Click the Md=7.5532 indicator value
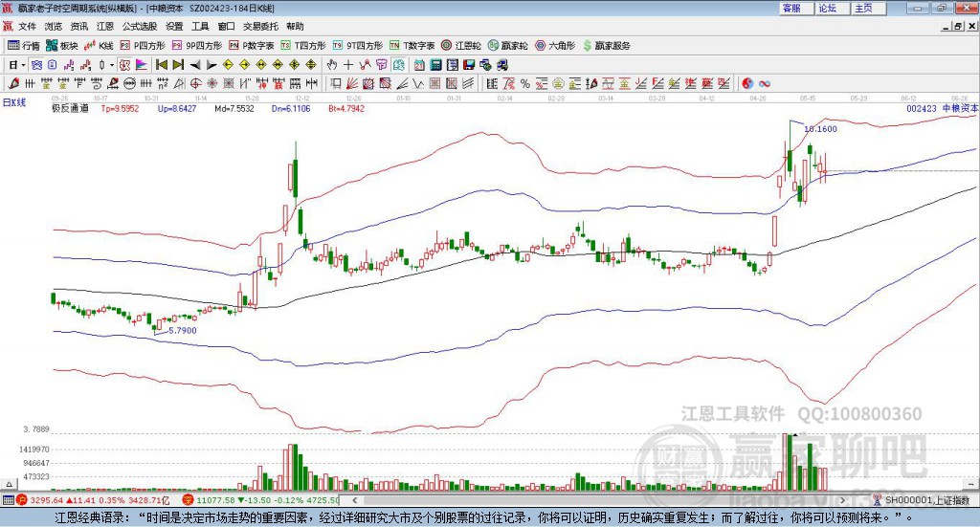The width and height of the screenshot is (980, 527). pyautogui.click(x=234, y=108)
